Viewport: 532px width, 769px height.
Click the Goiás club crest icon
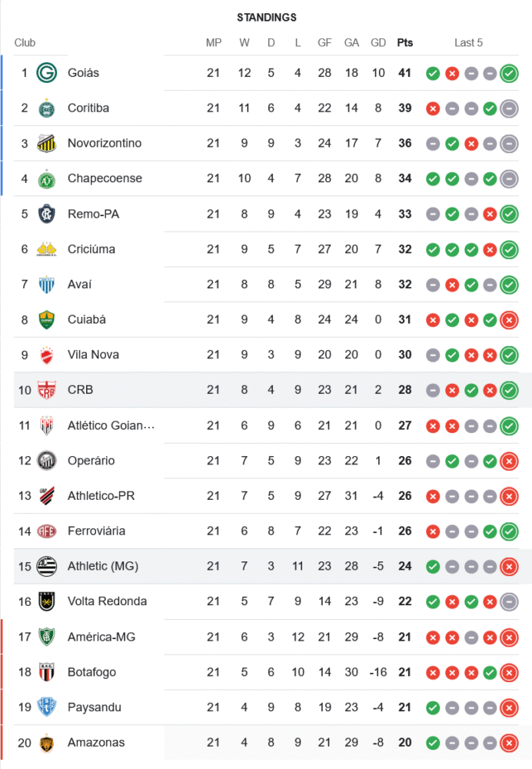(x=48, y=73)
